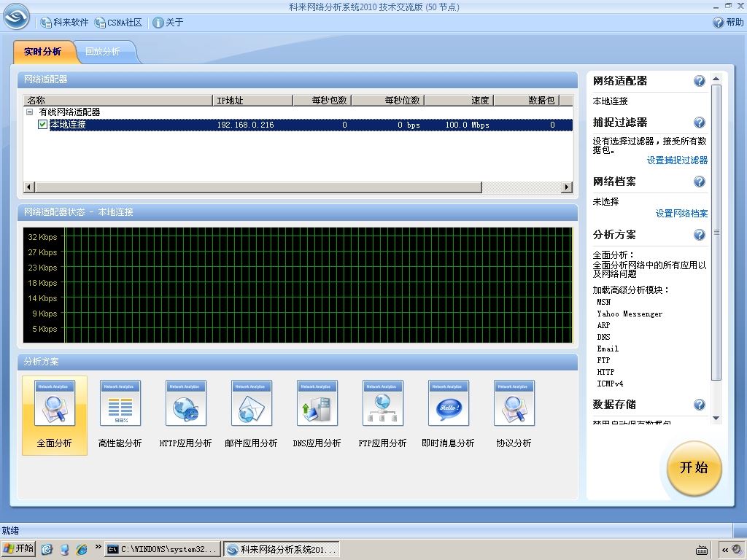Sort by the 每秒包数 column header
The width and height of the screenshot is (747, 560).
(x=322, y=100)
